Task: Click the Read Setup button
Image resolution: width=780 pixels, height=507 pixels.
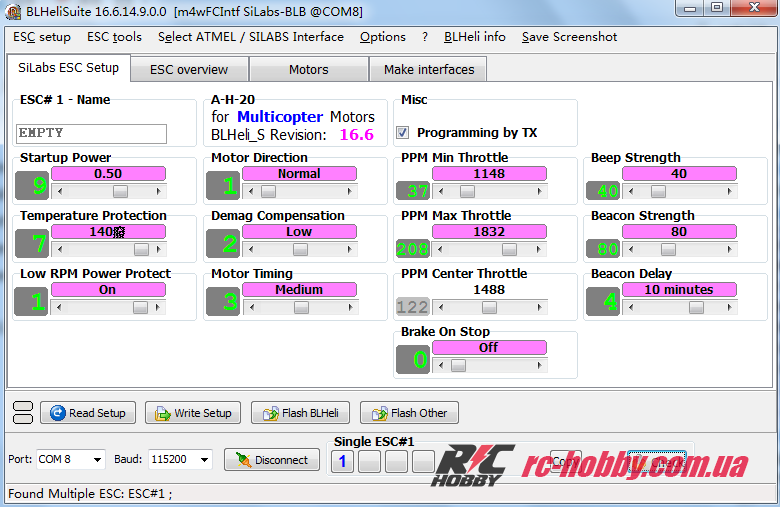Action: click(86, 413)
